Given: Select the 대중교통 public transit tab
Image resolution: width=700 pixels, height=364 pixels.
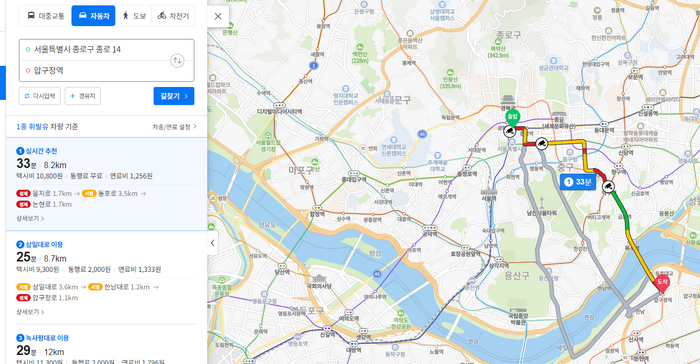Looking at the screenshot, I should 46,16.
